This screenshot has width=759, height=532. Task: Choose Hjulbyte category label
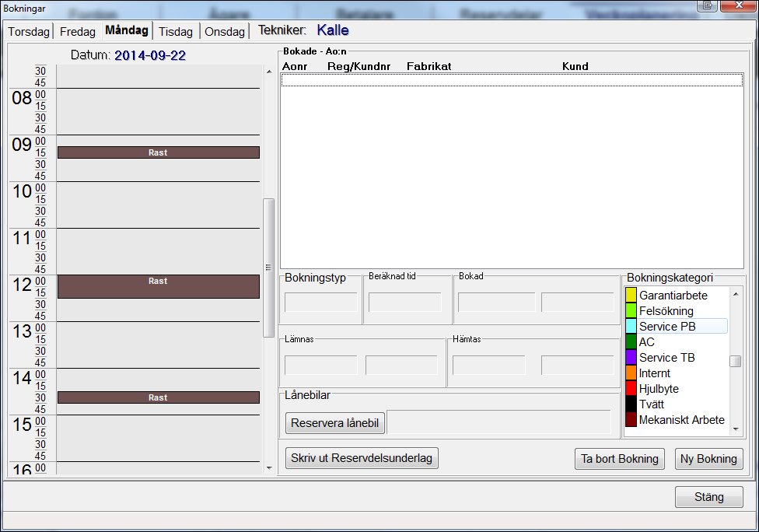(659, 389)
